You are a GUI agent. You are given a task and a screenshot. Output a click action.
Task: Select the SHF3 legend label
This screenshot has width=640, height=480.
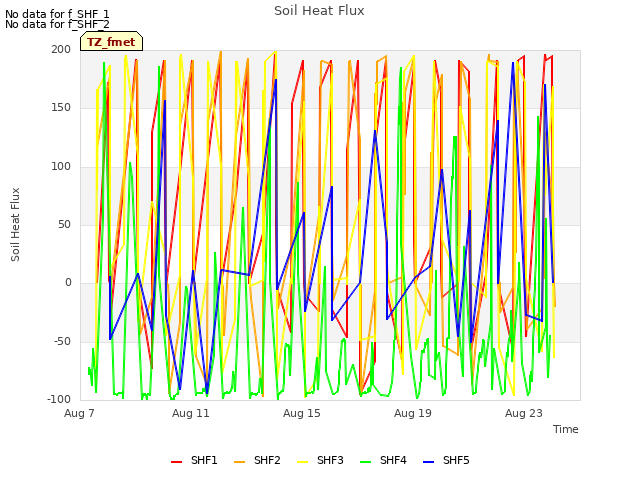pos(330,460)
